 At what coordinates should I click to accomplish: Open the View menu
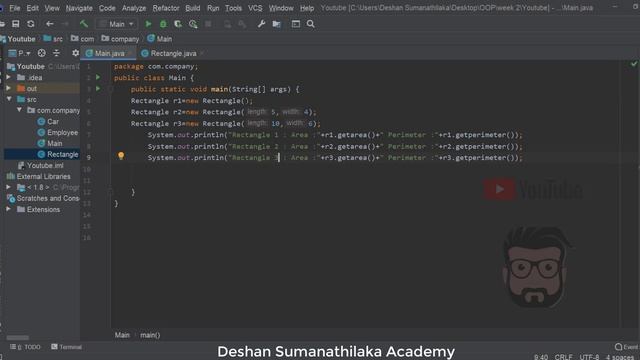click(x=52, y=8)
